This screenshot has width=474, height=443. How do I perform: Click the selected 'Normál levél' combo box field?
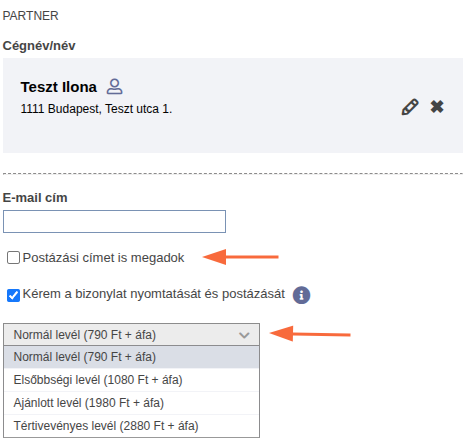click(131, 334)
